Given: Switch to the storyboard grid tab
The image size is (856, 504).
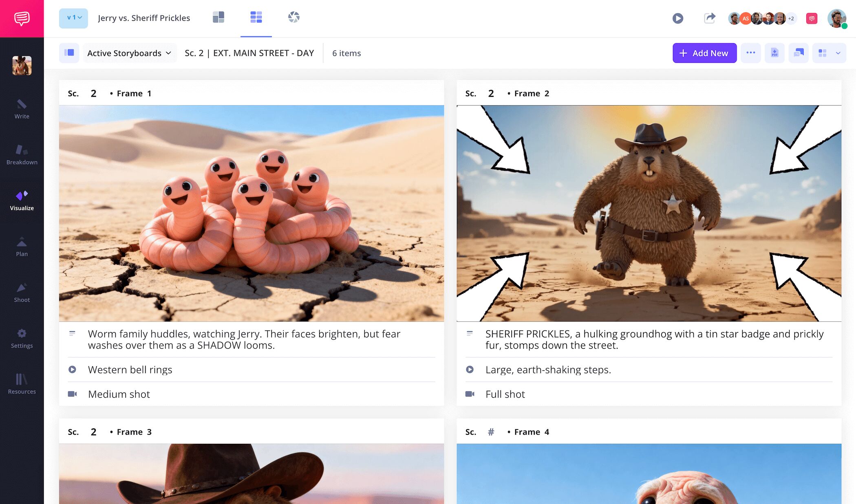Looking at the screenshot, I should pyautogui.click(x=256, y=17).
